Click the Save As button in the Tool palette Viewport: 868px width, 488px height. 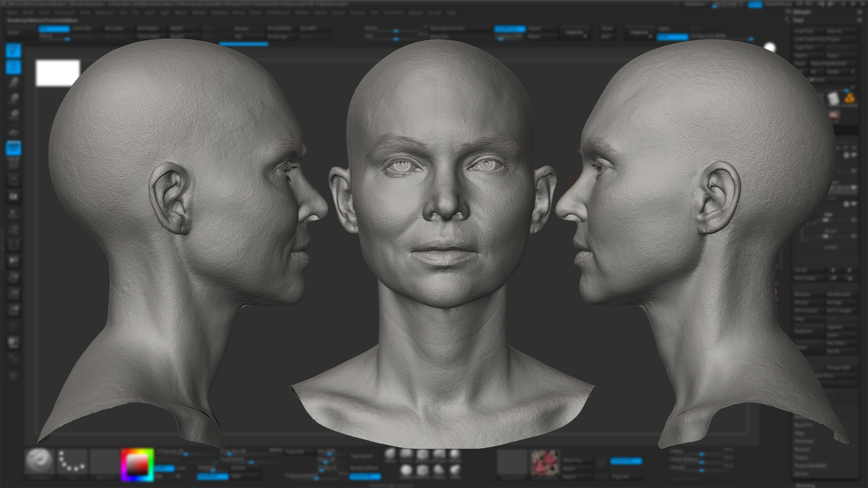[x=834, y=31]
